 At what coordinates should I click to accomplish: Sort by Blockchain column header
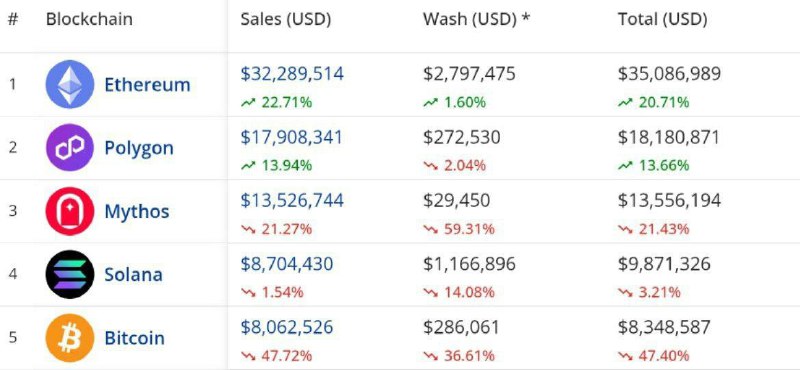tap(89, 19)
